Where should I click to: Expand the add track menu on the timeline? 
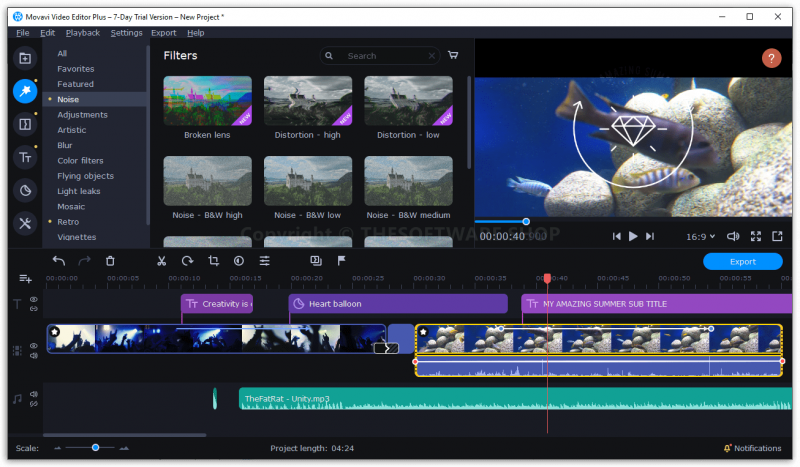point(26,278)
